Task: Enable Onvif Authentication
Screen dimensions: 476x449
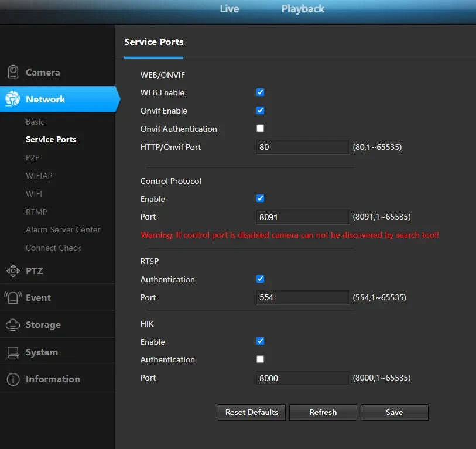Action: pos(260,128)
